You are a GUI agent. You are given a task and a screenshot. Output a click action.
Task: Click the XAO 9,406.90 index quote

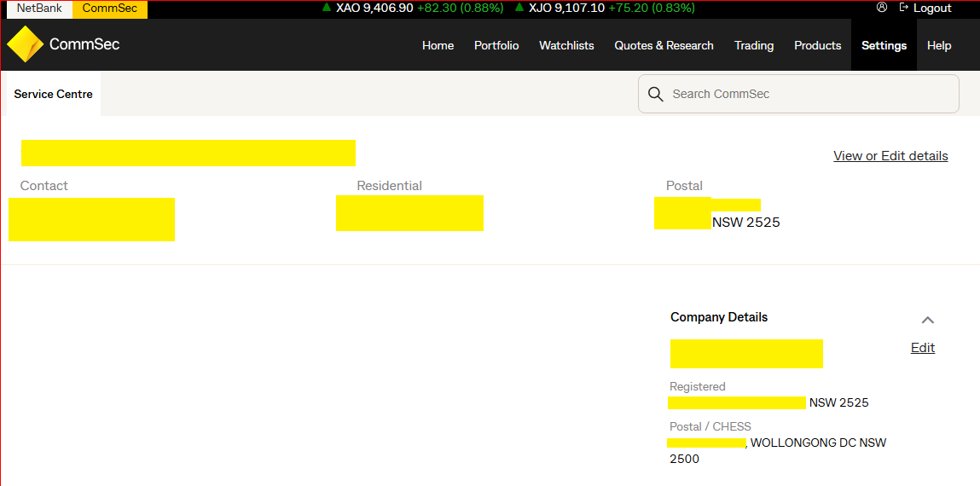pos(374,9)
